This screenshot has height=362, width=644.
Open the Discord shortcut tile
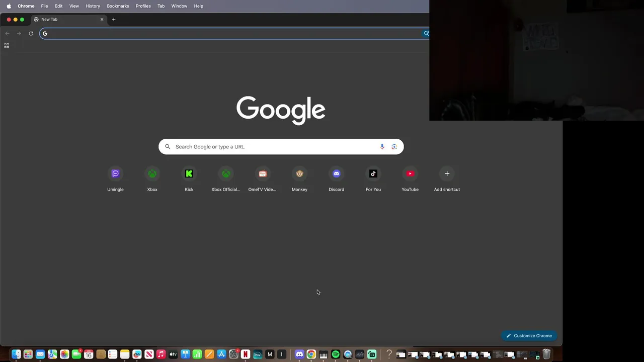[336, 179]
